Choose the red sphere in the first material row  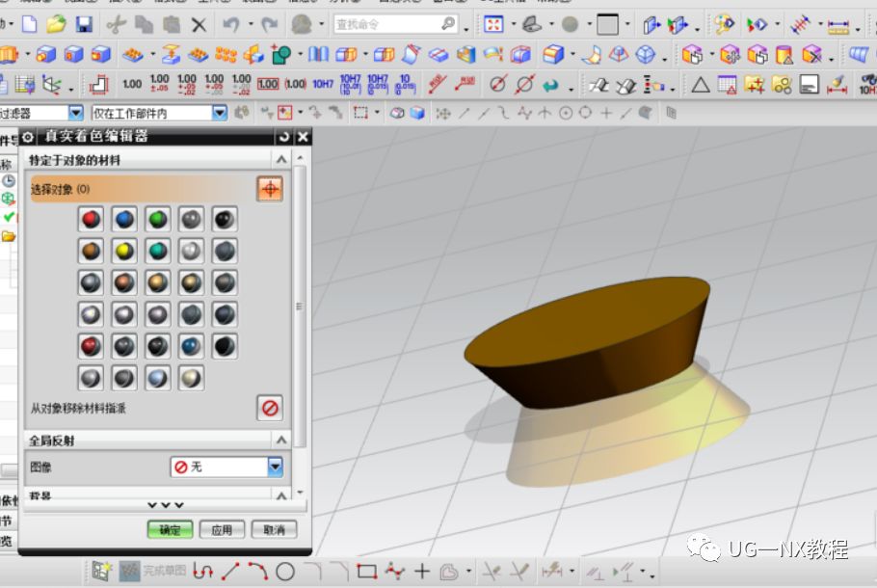pos(91,220)
